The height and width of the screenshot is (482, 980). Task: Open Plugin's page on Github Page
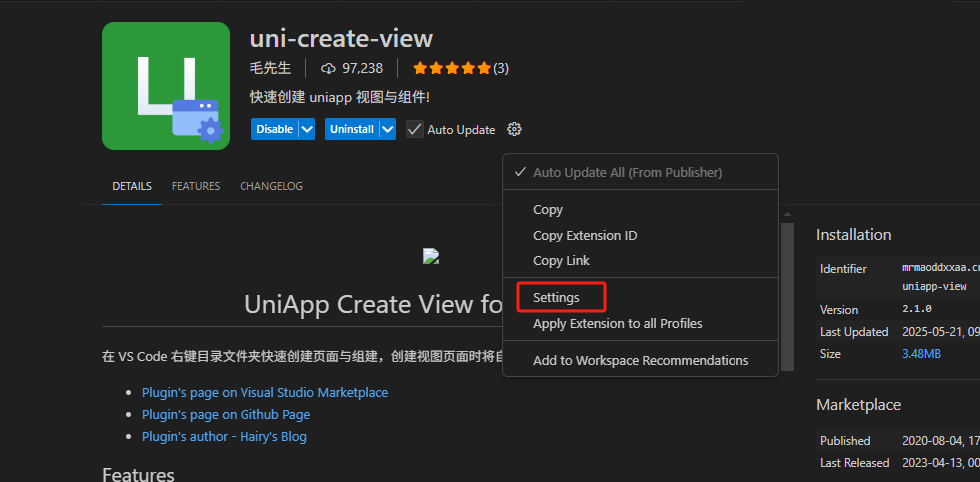[227, 414]
